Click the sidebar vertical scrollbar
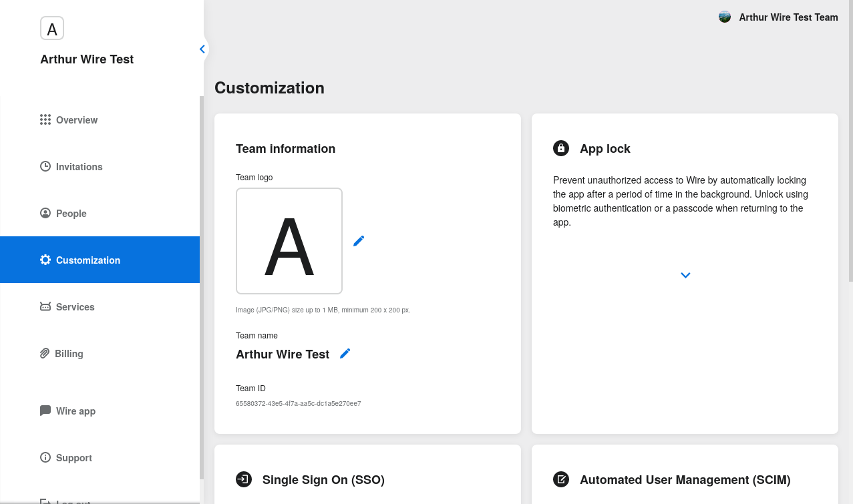The image size is (853, 504). click(x=202, y=288)
